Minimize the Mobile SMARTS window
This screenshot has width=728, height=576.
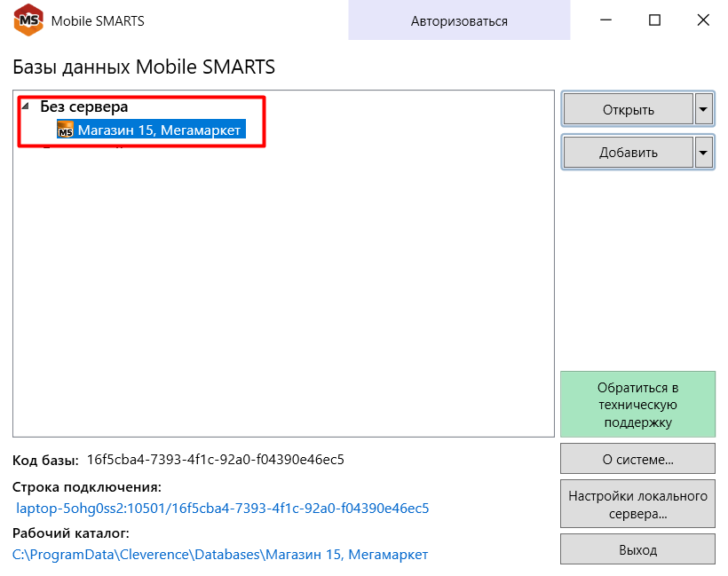click(x=605, y=20)
